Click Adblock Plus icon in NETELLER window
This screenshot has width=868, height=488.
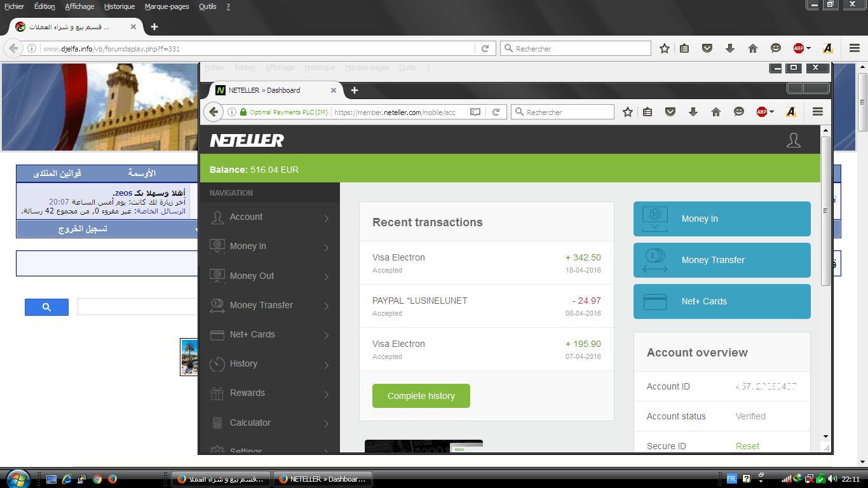click(x=761, y=112)
